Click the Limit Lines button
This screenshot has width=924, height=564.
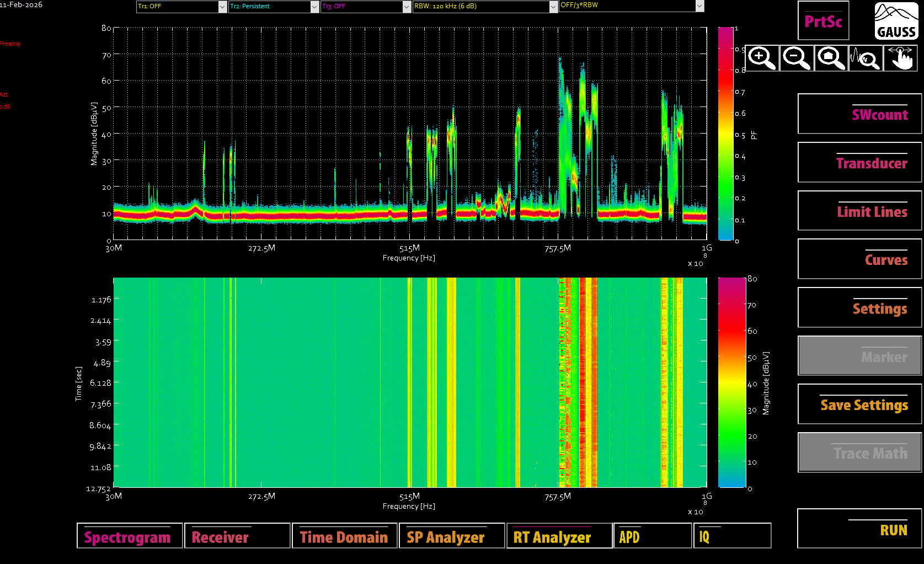point(859,211)
